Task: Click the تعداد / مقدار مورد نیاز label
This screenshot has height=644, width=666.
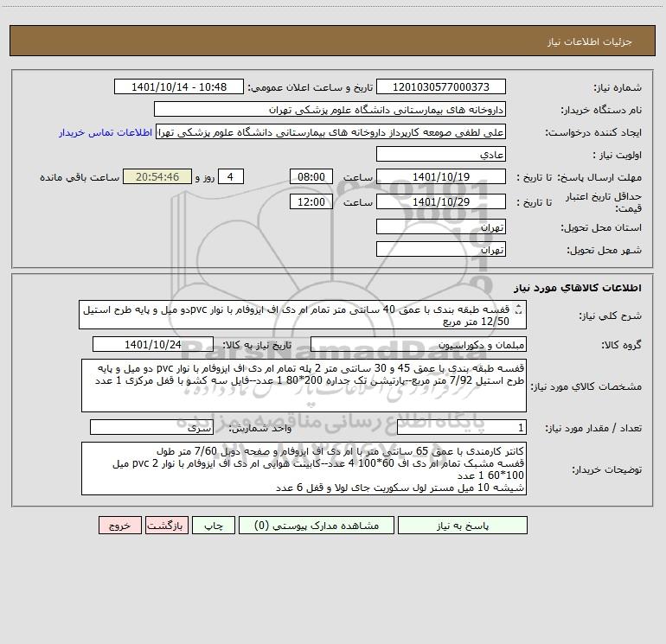Action: click(x=593, y=429)
